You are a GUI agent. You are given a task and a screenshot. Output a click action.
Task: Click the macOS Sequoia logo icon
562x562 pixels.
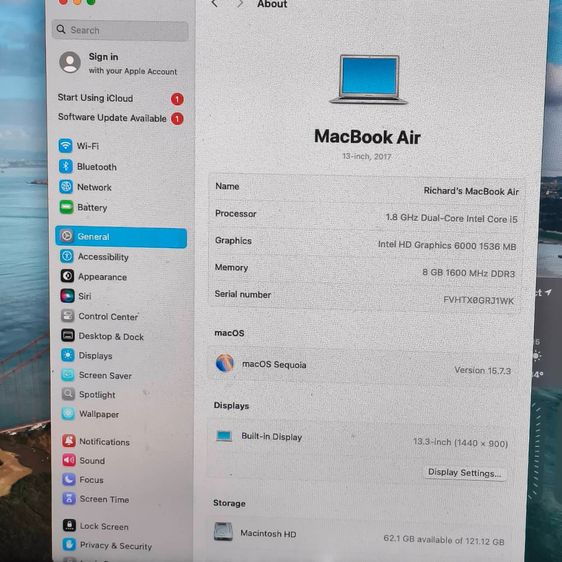pyautogui.click(x=225, y=363)
